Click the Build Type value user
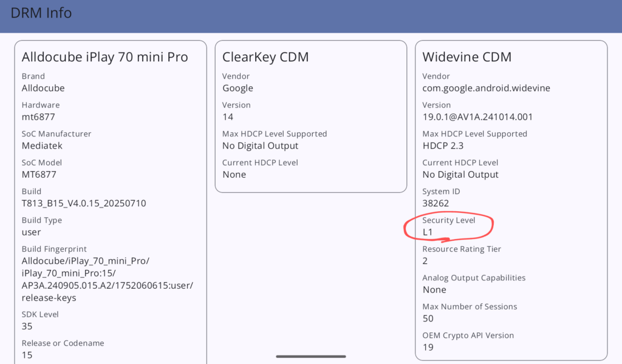 point(32,232)
